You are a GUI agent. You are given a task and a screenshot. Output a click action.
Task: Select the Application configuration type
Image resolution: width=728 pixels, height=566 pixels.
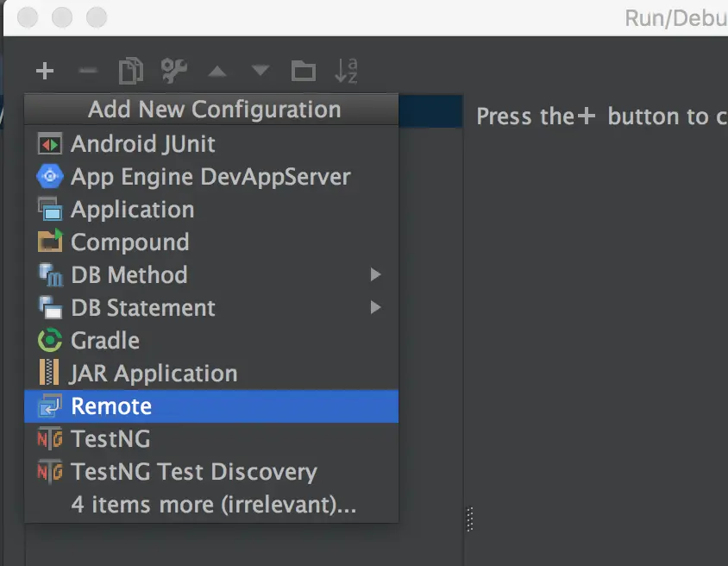click(211, 210)
